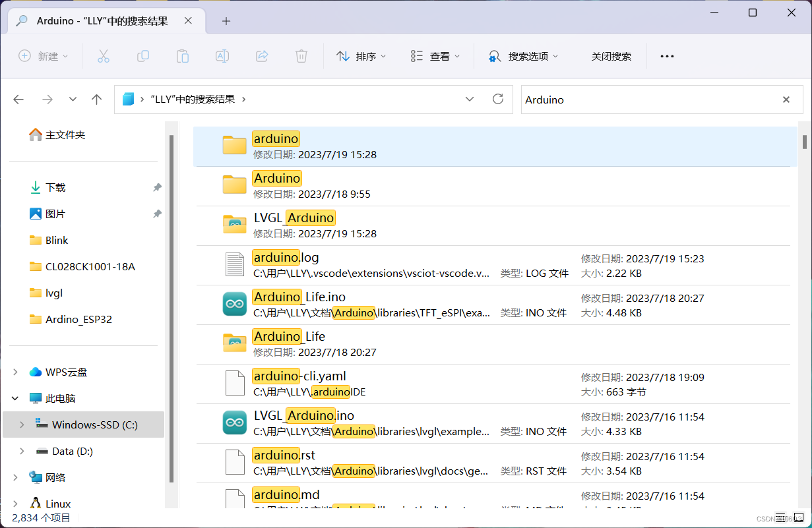The width and height of the screenshot is (812, 528).
Task: Clear the Arduino search text with X
Action: click(x=786, y=100)
